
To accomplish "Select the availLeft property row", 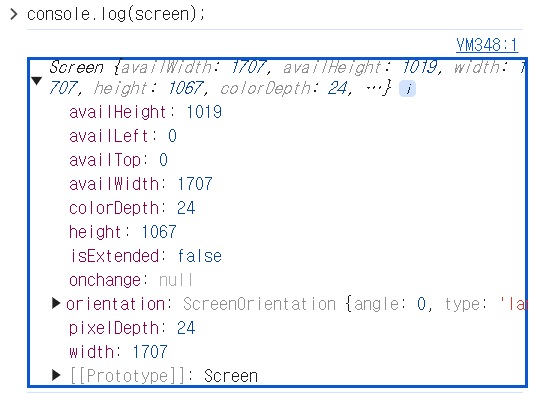I will click(x=123, y=136).
